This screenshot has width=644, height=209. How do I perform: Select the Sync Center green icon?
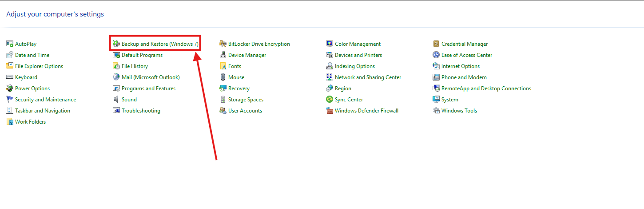(330, 100)
